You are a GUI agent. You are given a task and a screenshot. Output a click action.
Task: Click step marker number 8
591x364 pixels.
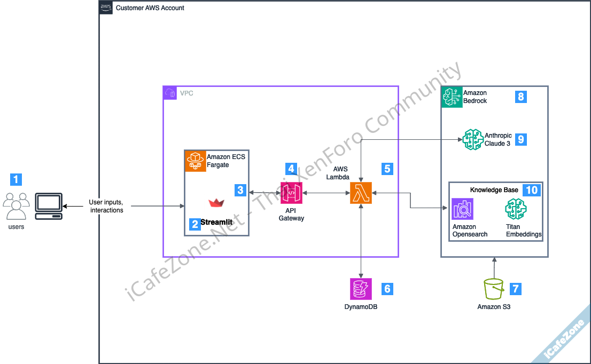pyautogui.click(x=521, y=97)
